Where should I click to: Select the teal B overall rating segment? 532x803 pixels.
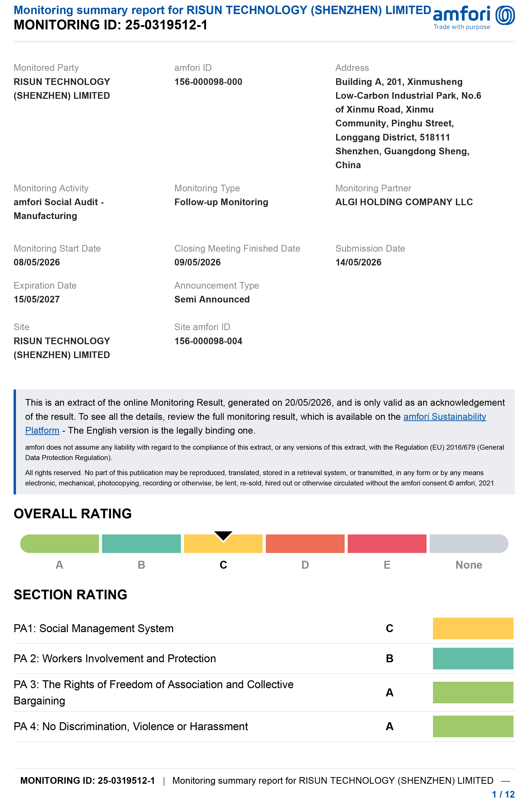click(x=141, y=543)
